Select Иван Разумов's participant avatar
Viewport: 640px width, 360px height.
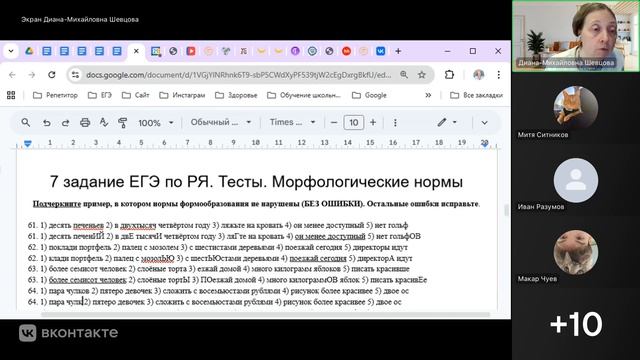[576, 180]
